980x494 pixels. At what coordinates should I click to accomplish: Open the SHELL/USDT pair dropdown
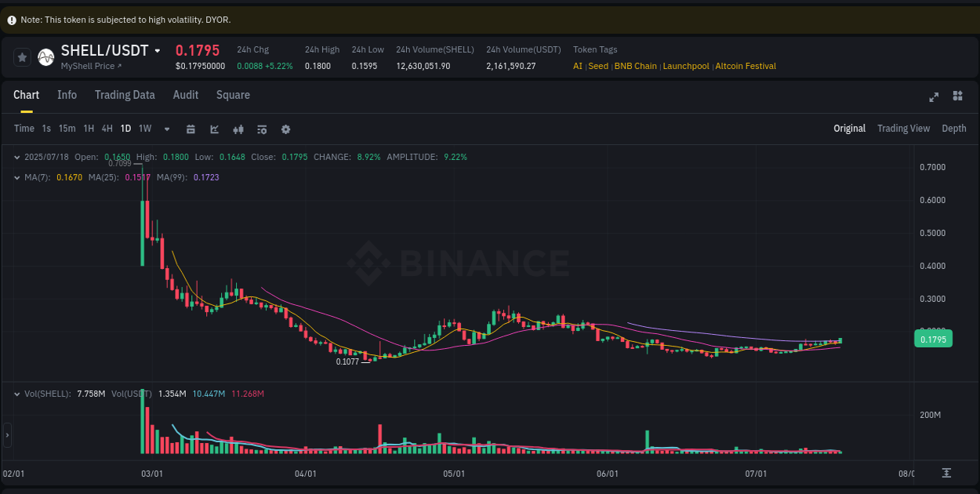(x=158, y=49)
